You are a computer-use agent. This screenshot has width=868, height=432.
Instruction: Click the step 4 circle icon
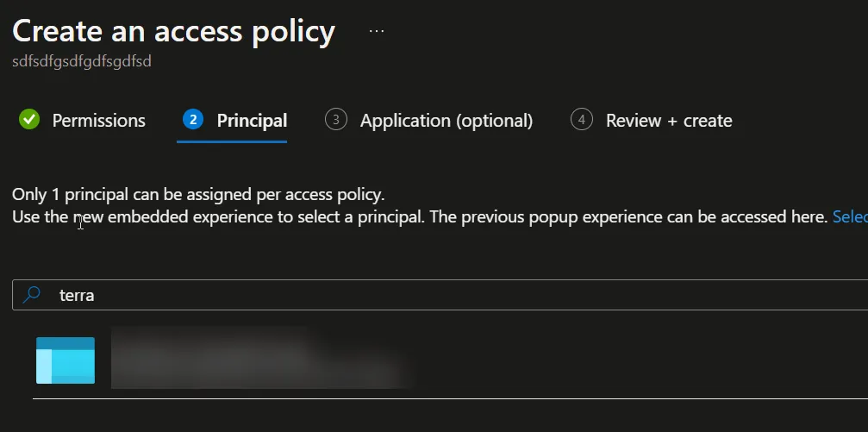click(582, 120)
